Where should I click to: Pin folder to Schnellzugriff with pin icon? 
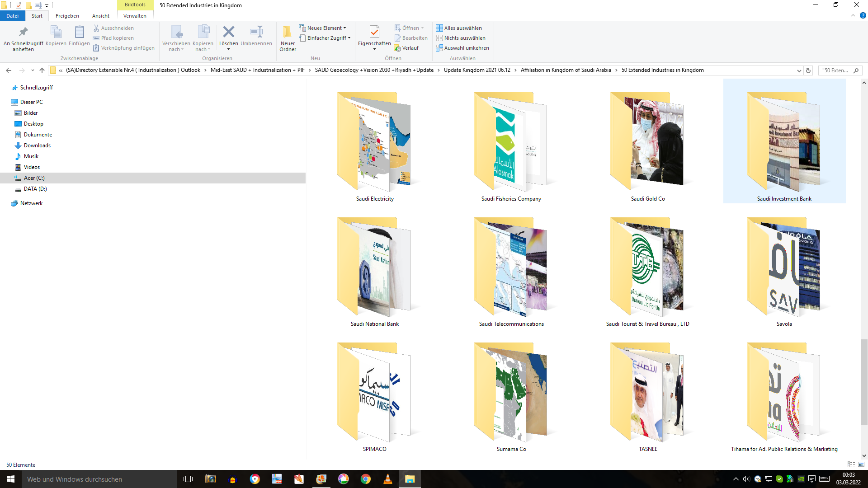coord(23,38)
